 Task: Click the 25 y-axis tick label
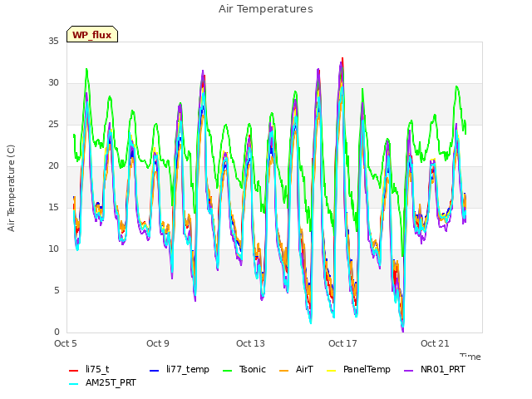point(53,124)
